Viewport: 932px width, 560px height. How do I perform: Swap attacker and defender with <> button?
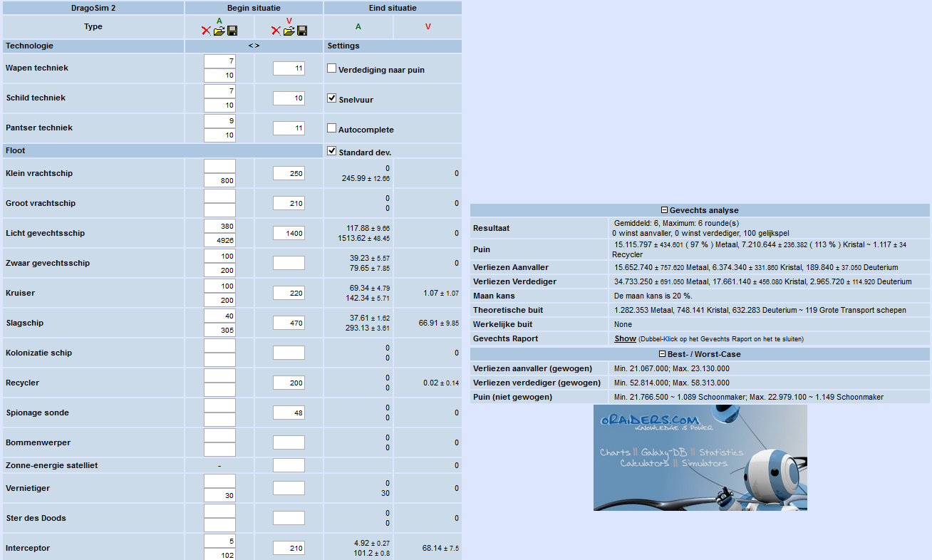click(x=254, y=46)
